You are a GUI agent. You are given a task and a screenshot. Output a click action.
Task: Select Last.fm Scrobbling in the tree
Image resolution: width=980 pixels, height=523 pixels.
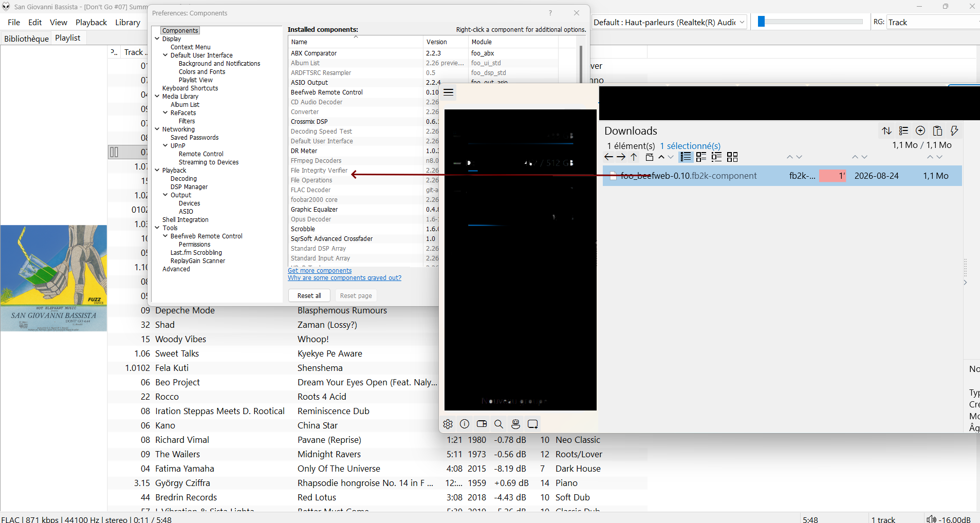(x=196, y=252)
